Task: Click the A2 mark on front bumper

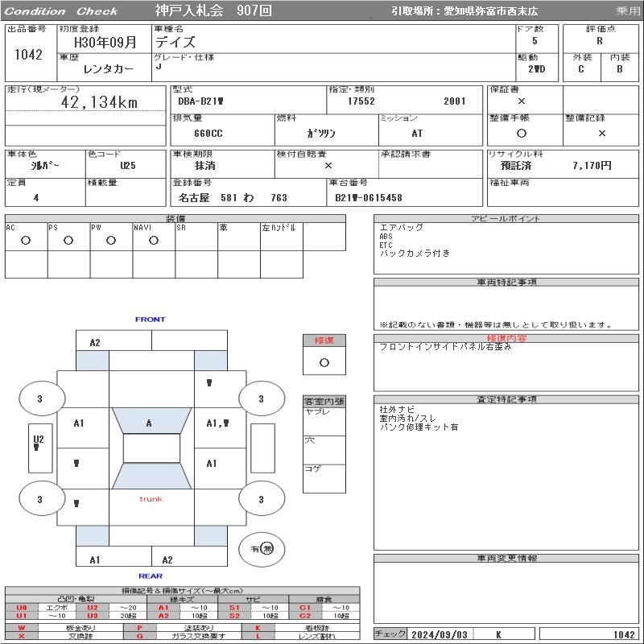Action: point(95,342)
